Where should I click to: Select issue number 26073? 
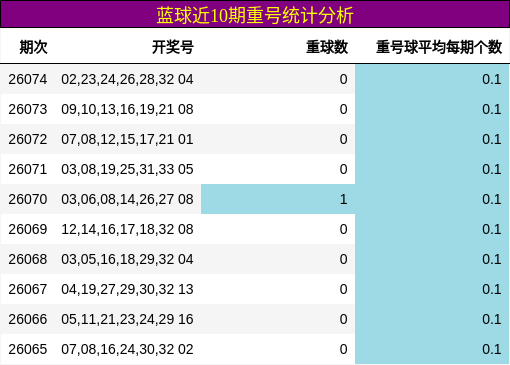click(x=28, y=109)
